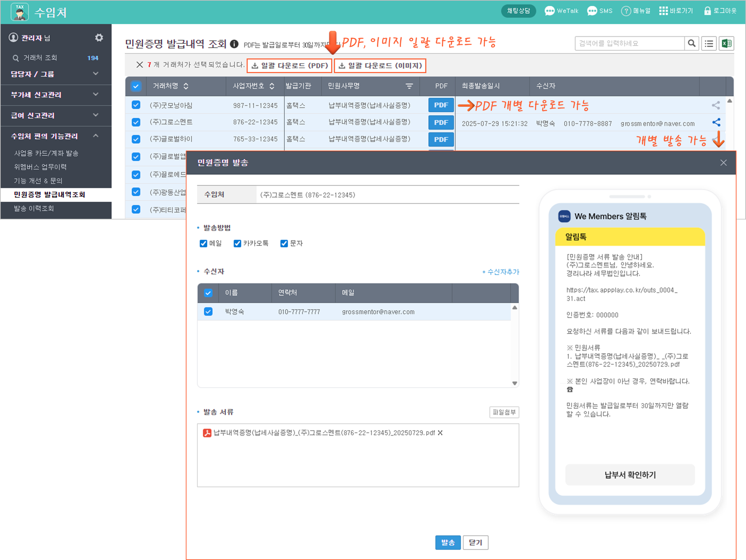Click the 수신자추가 link
746x560 pixels.
(501, 272)
